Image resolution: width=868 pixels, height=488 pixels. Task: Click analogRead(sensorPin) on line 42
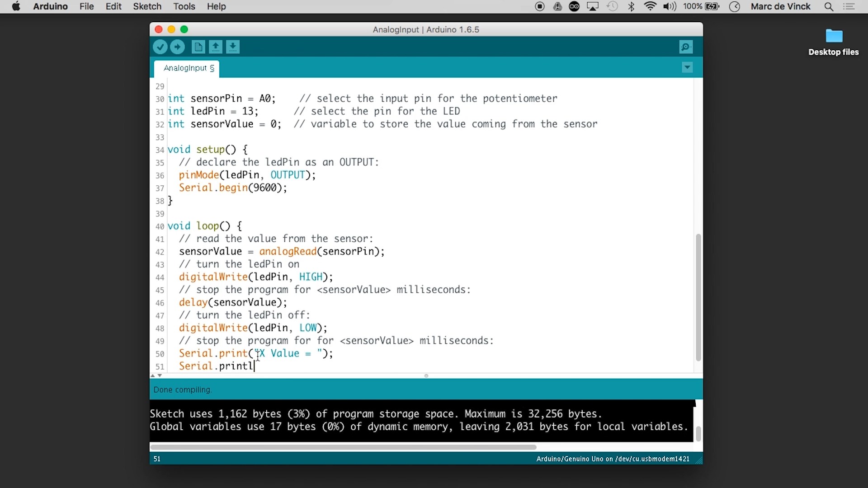(x=322, y=251)
